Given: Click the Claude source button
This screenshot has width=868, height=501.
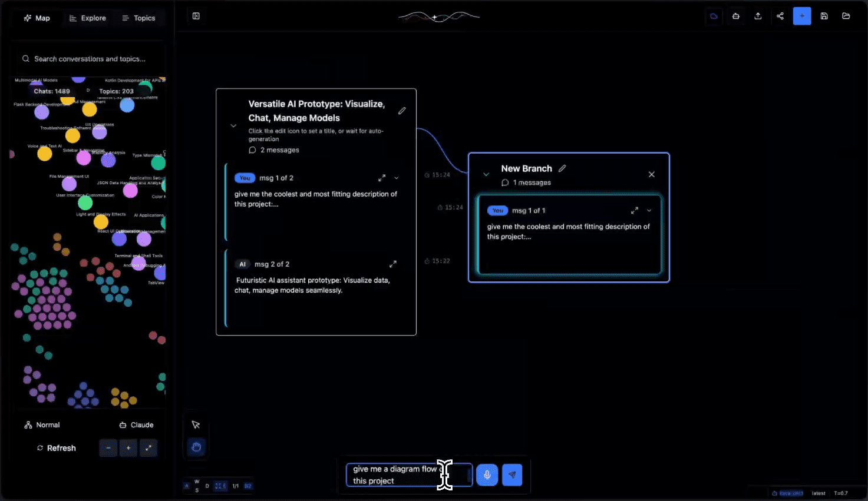Looking at the screenshot, I should [x=136, y=425].
